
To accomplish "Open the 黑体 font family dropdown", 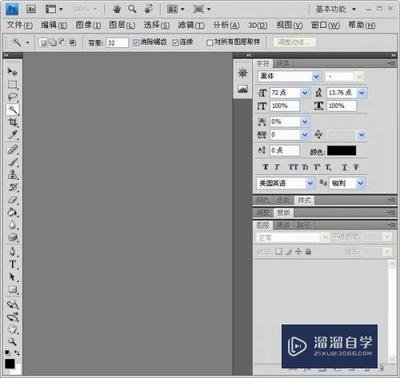I will pyautogui.click(x=316, y=77).
